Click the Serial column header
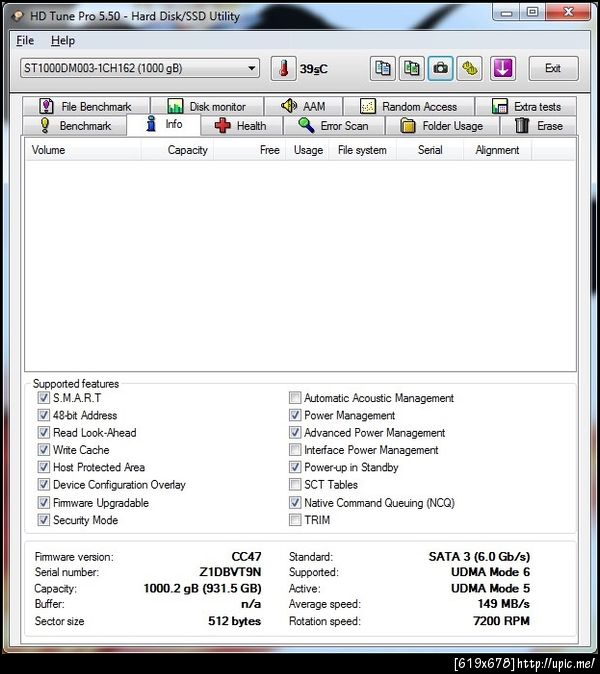Screen dimensions: 600x674 pos(430,150)
